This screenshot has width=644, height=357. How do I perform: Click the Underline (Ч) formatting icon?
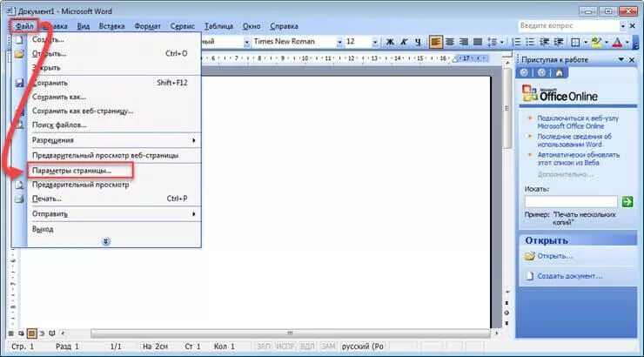pyautogui.click(x=418, y=42)
